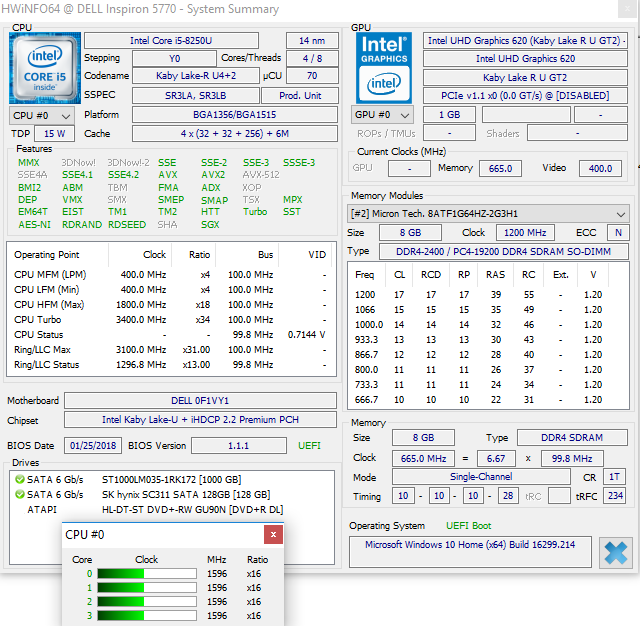This screenshot has height=626, width=640.
Task: Click SK hynix SC311 SATA 128GB entry
Action: point(186,494)
